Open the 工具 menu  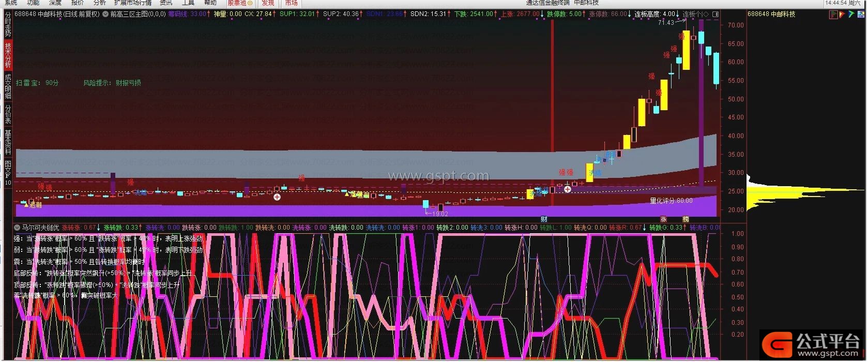(x=188, y=3)
